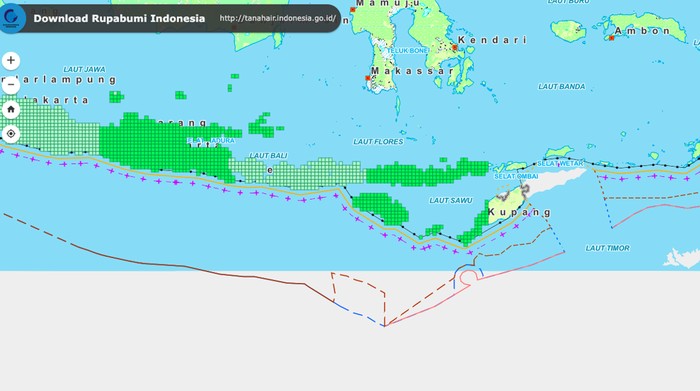Viewport: 700px width, 391px height.
Task: Click the Download Rupabumi Indonesia title
Action: [x=119, y=18]
